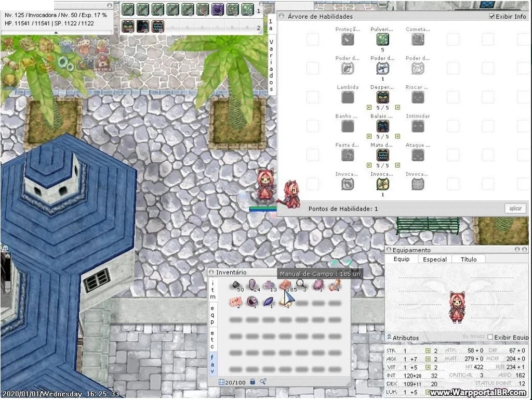Viewport: 532px width, 400px height.
Task: Click the toothed-mouth skill in hotkey row 2
Action: [158, 27]
